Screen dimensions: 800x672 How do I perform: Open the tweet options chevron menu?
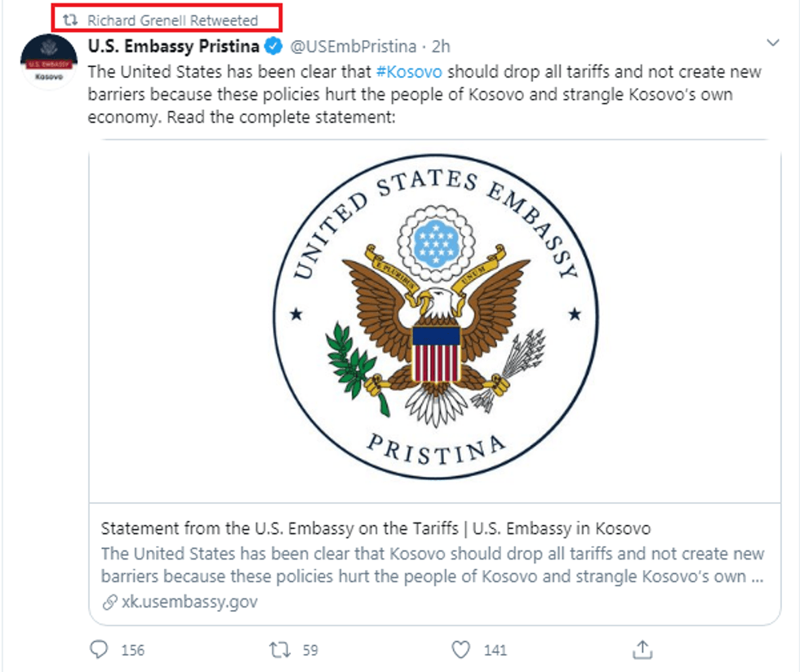pos(774,42)
